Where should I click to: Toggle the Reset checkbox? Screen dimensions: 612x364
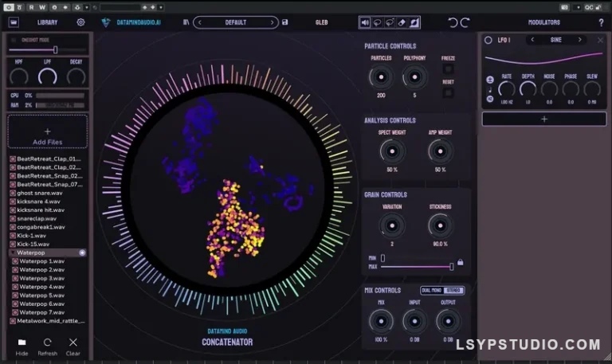pos(448,93)
